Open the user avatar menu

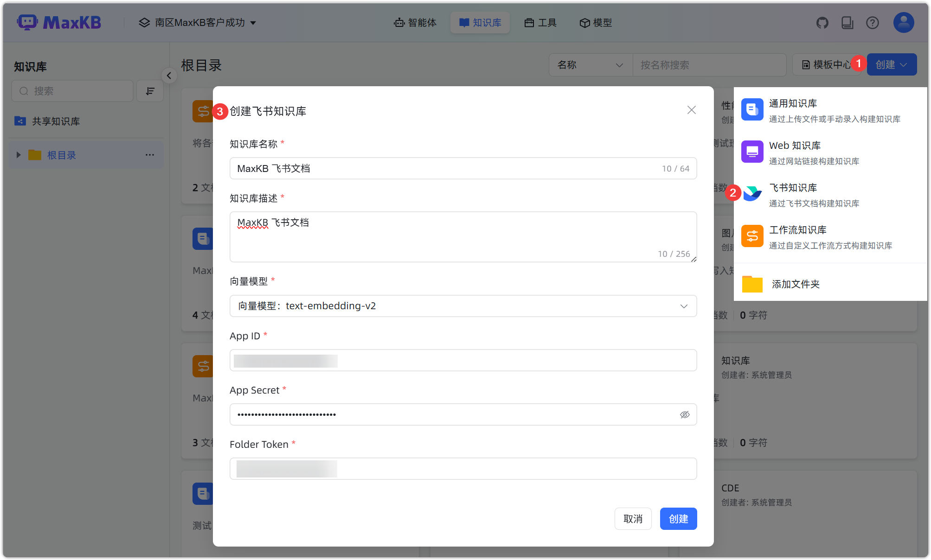(x=903, y=22)
